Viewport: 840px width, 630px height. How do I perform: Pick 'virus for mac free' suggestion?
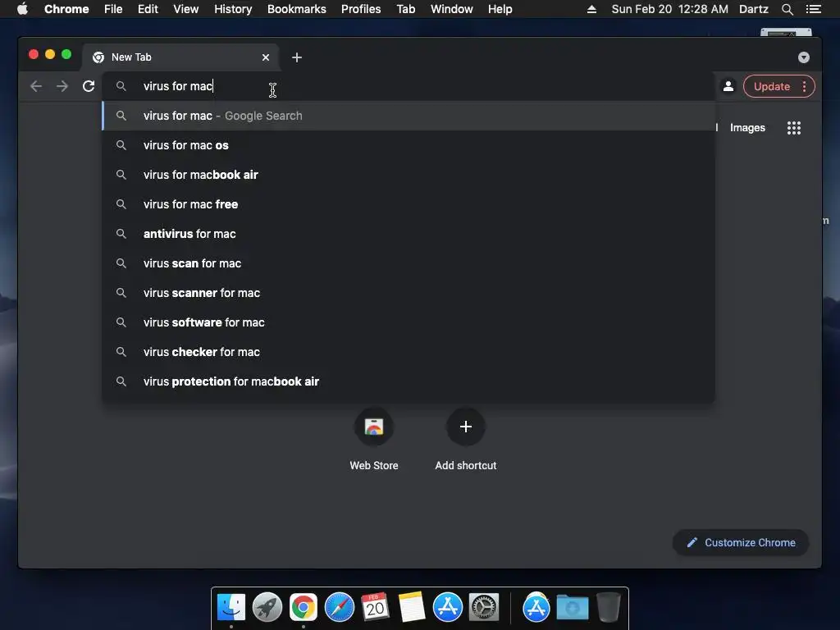(409, 204)
